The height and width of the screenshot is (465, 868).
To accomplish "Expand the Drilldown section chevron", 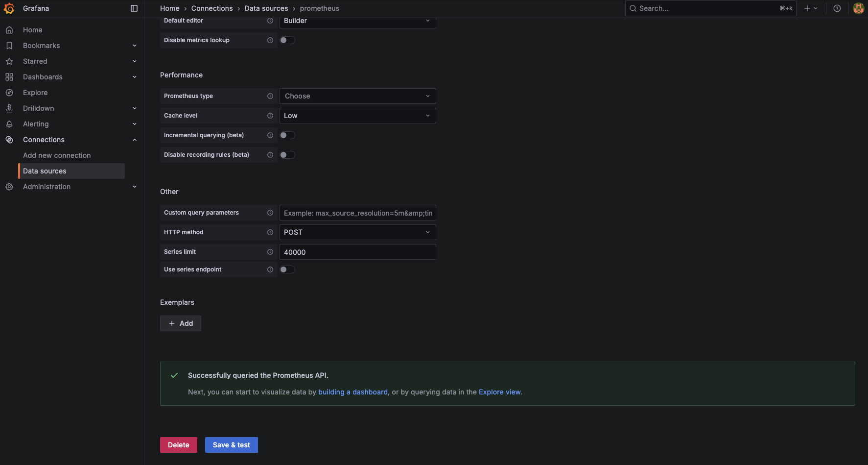I will coord(135,108).
